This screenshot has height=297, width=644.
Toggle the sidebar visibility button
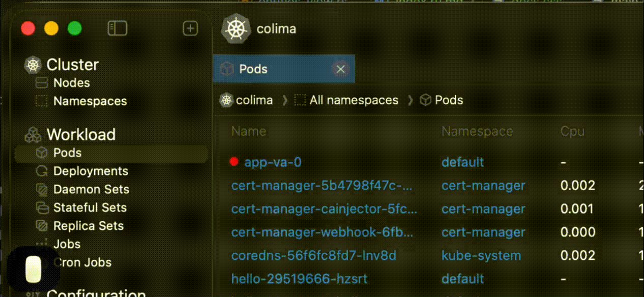coord(117,28)
